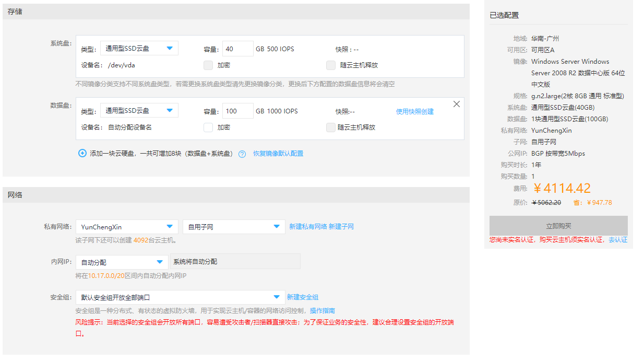Expand YunChengXin private network dropdown

[x=127, y=227]
